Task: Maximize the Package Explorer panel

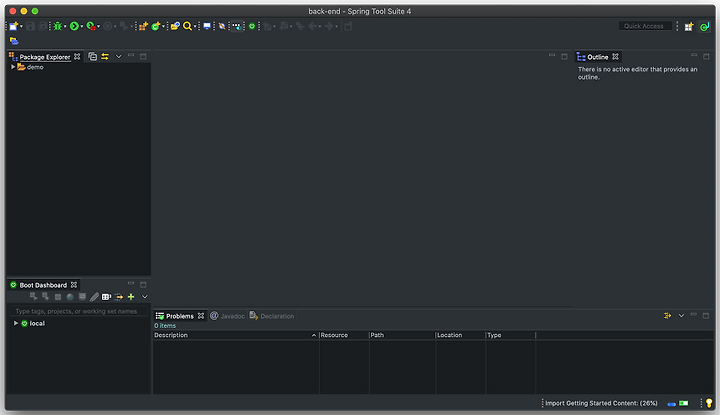Action: tap(143, 56)
